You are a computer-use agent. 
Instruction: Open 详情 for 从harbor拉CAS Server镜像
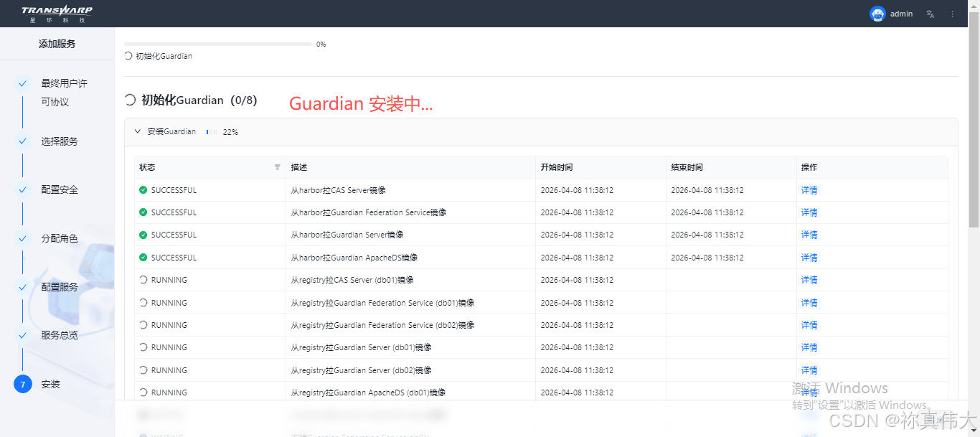(x=809, y=190)
